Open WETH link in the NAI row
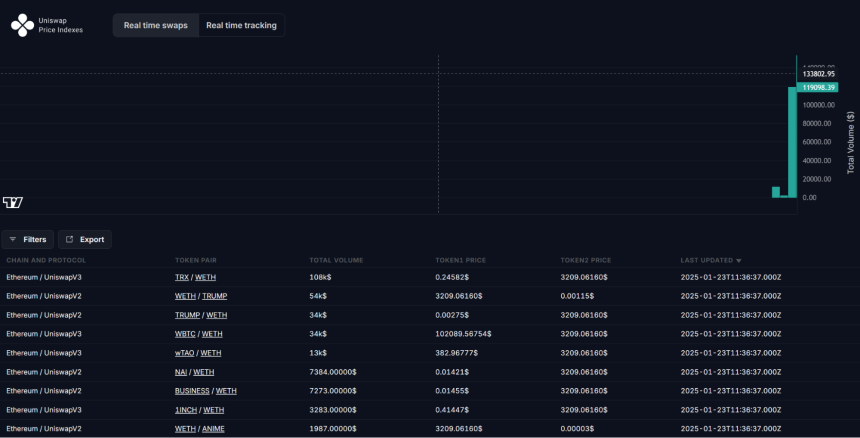This screenshot has height=438, width=860. [x=203, y=372]
